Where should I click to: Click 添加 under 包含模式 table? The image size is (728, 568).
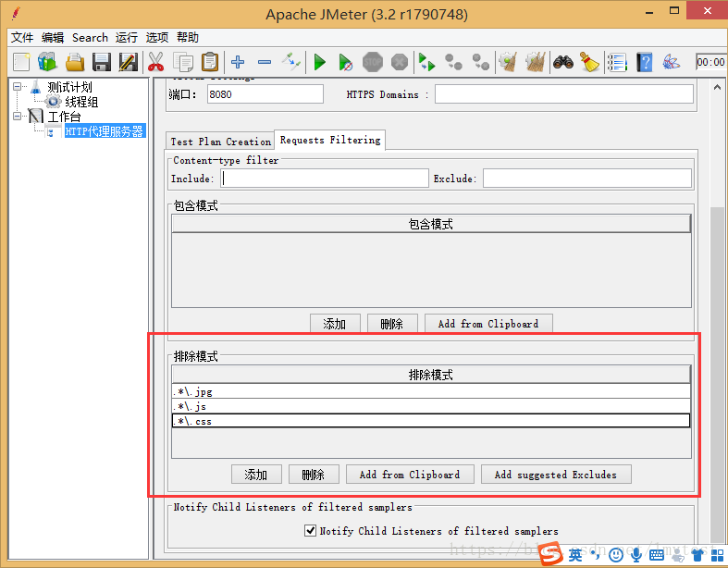335,324
